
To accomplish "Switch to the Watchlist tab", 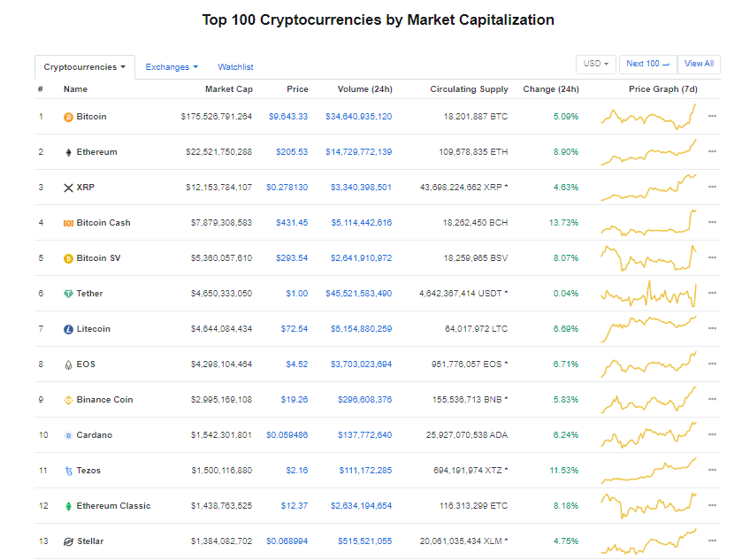I will (x=235, y=67).
